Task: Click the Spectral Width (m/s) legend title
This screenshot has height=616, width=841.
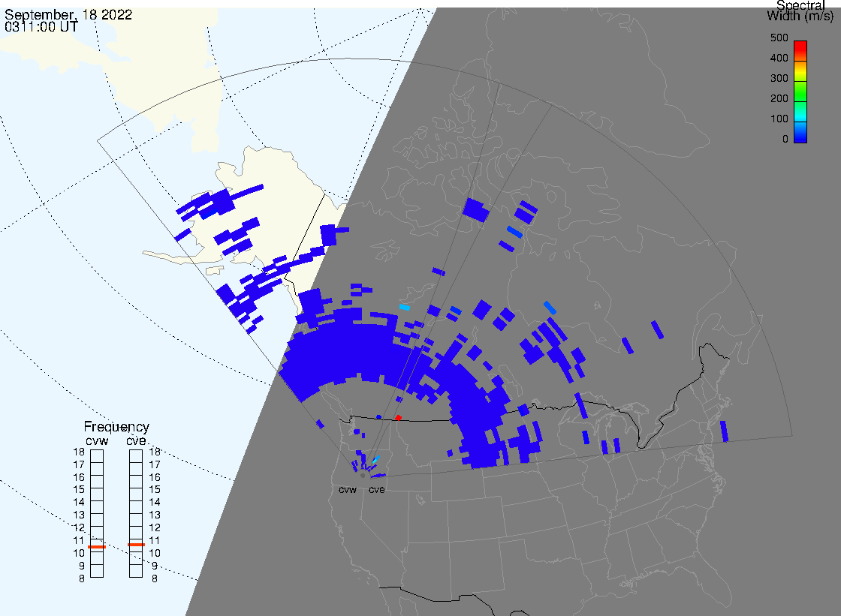Action: pos(800,11)
